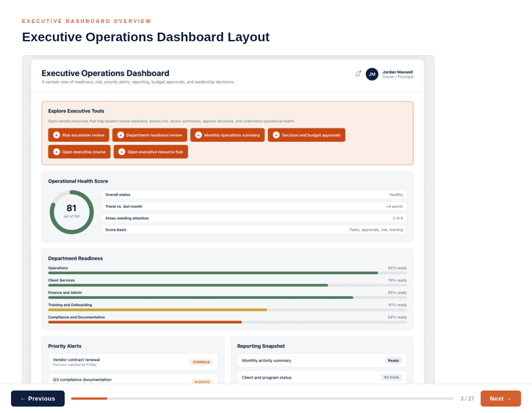Click the Training and Onboarding readiness bar
Screen dimensions: 532x413
pyautogui.click(x=227, y=310)
